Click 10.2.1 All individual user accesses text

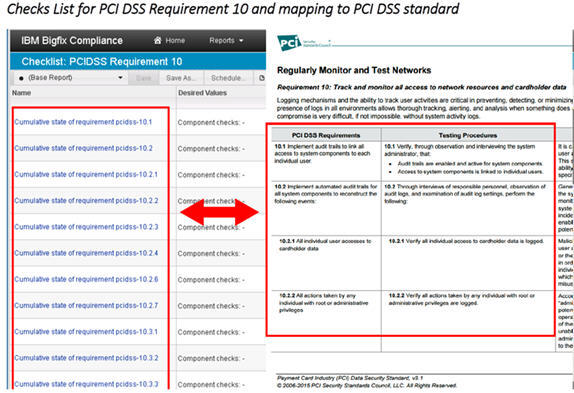(x=325, y=245)
